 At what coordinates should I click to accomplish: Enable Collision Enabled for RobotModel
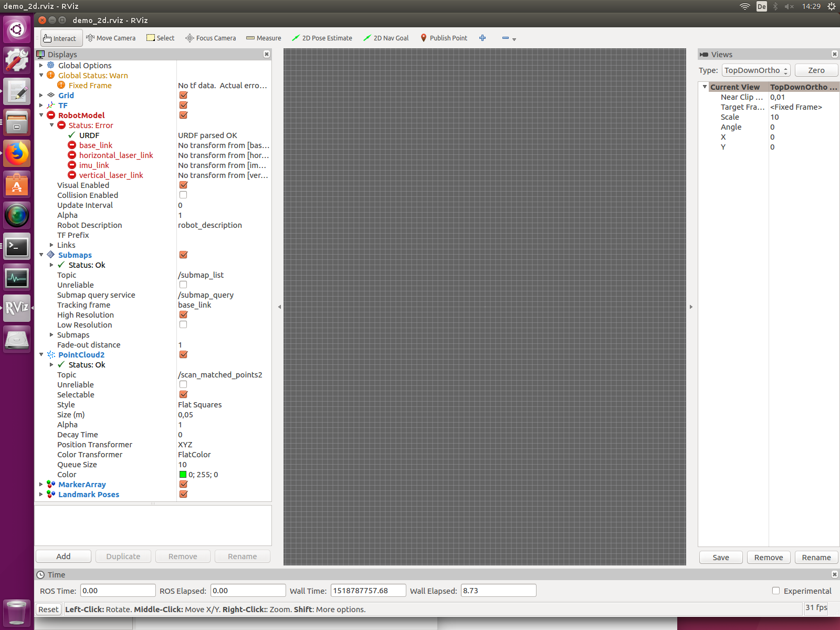pos(183,195)
